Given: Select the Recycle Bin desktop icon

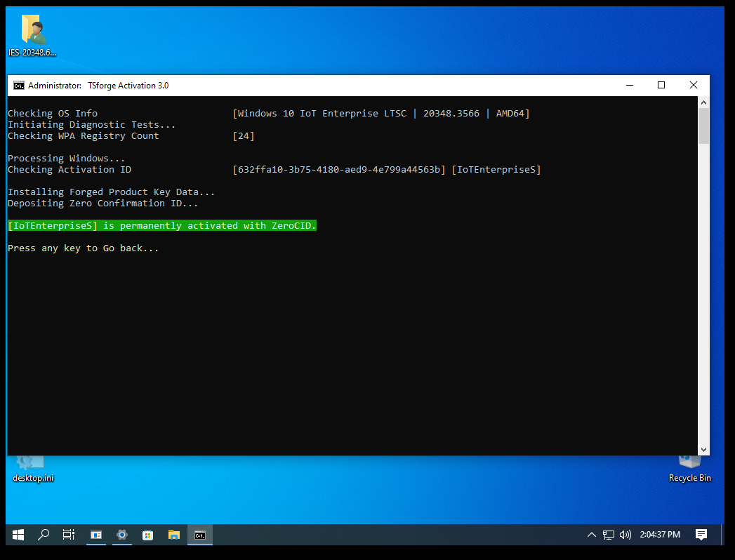Looking at the screenshot, I should click(x=689, y=469).
